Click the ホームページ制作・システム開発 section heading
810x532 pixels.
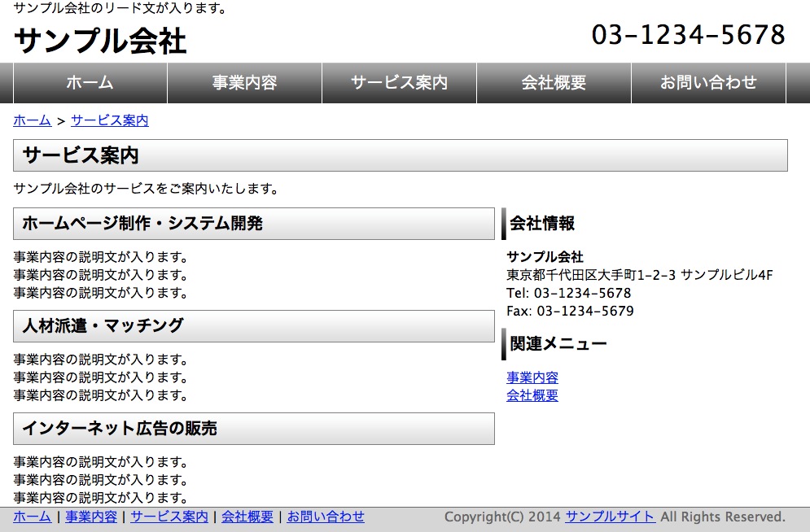tap(142, 223)
